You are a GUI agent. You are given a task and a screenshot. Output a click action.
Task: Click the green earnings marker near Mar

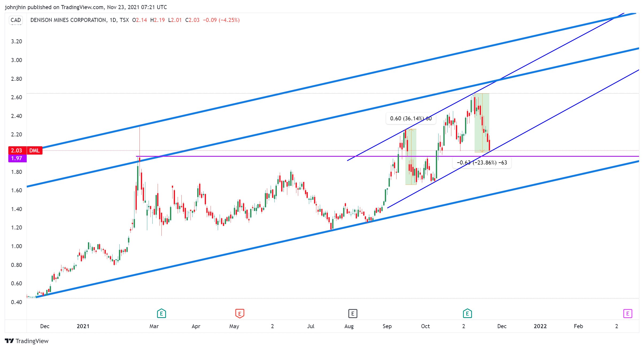pos(161,313)
